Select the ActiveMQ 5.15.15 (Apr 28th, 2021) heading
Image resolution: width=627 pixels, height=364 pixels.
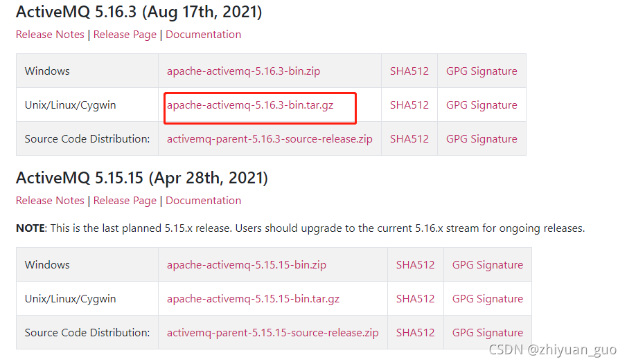(x=141, y=178)
